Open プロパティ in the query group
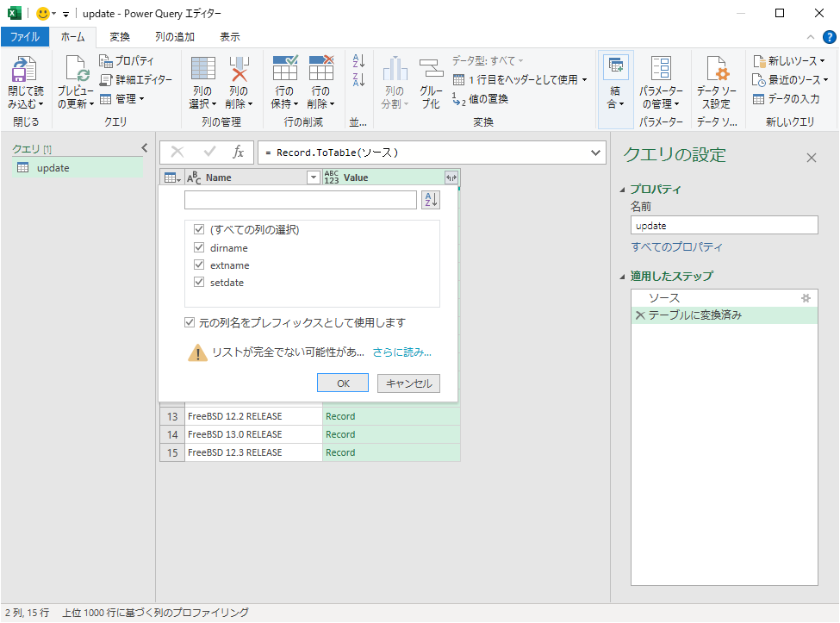 pos(127,60)
